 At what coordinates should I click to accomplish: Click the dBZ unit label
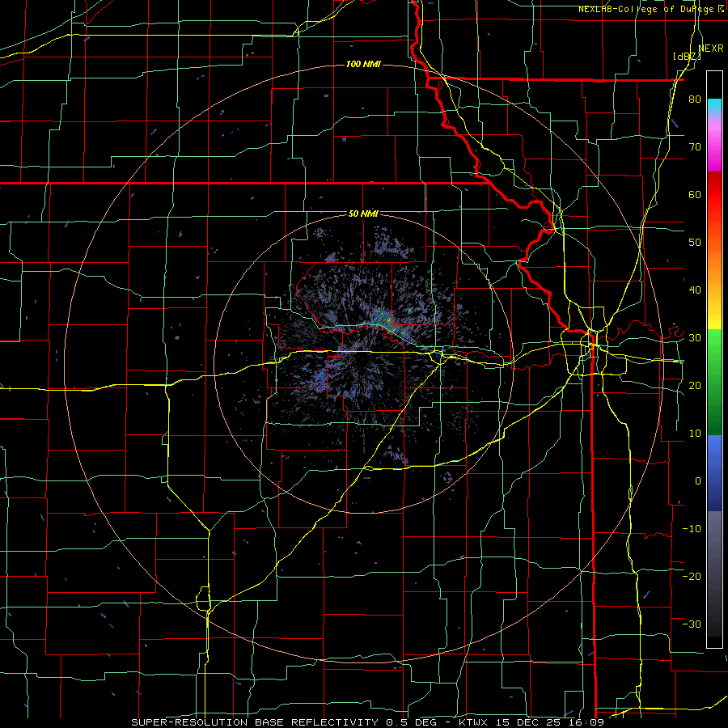(x=687, y=57)
